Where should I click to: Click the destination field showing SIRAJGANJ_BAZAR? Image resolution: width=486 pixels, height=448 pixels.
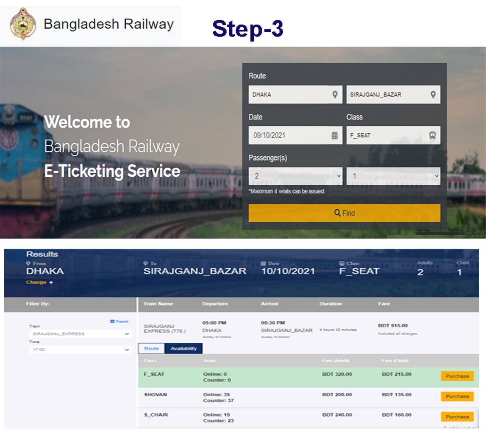pyautogui.click(x=393, y=95)
